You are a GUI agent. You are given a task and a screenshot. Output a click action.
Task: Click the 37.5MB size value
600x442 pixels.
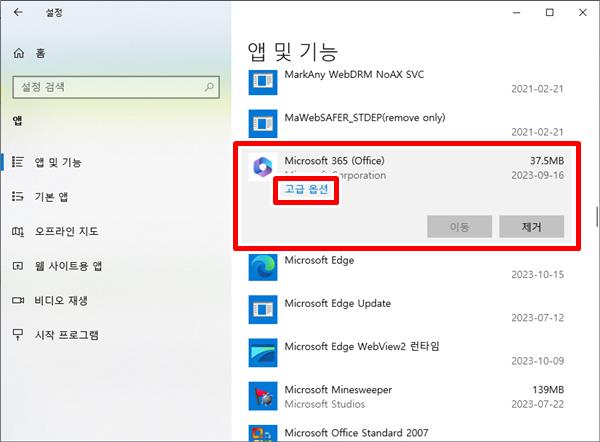coord(547,161)
